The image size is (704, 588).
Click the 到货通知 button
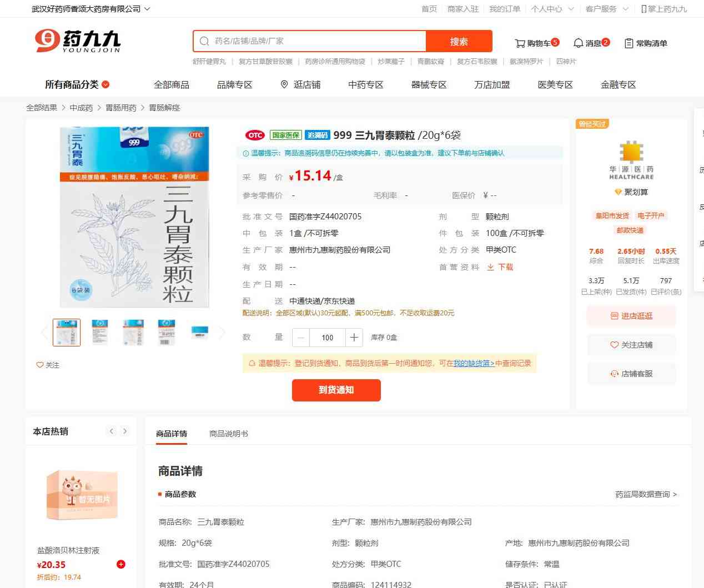[x=336, y=390]
